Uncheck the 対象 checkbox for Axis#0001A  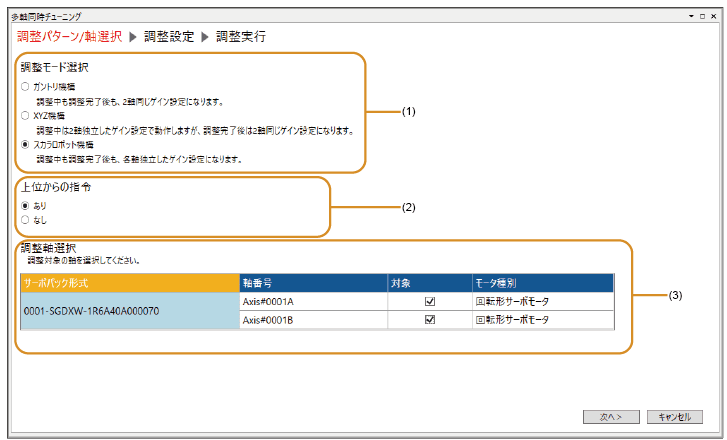[429, 301]
